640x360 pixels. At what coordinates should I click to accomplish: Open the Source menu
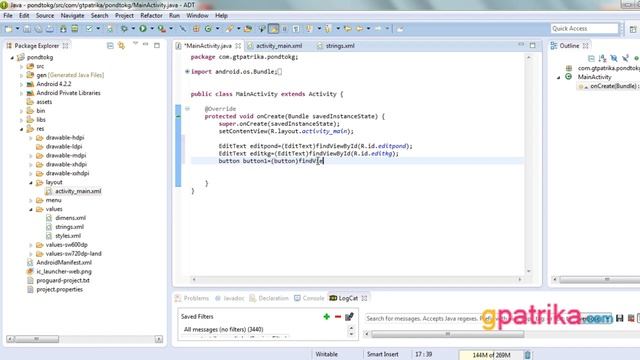pos(45,16)
